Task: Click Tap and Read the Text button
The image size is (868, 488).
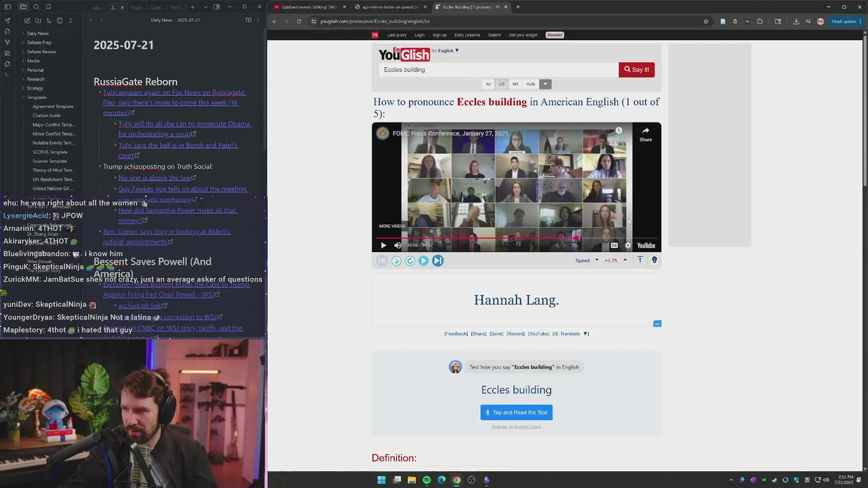Action: point(516,413)
